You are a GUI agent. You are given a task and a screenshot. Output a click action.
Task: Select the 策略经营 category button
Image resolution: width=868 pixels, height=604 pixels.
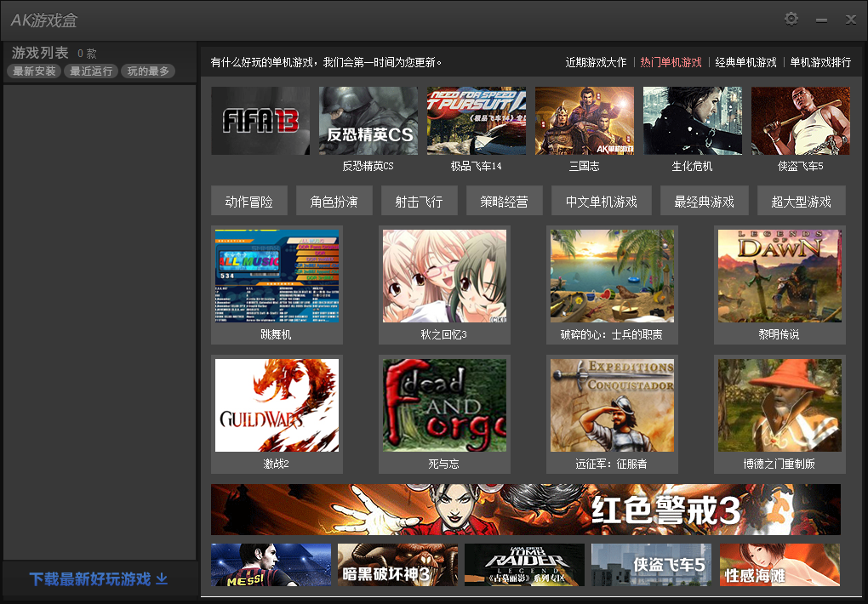[x=505, y=202]
